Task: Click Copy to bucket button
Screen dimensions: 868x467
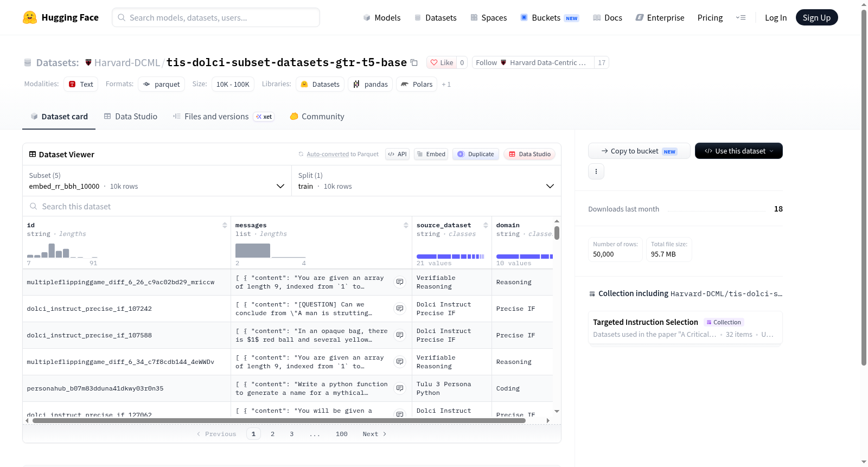Action: coord(639,151)
